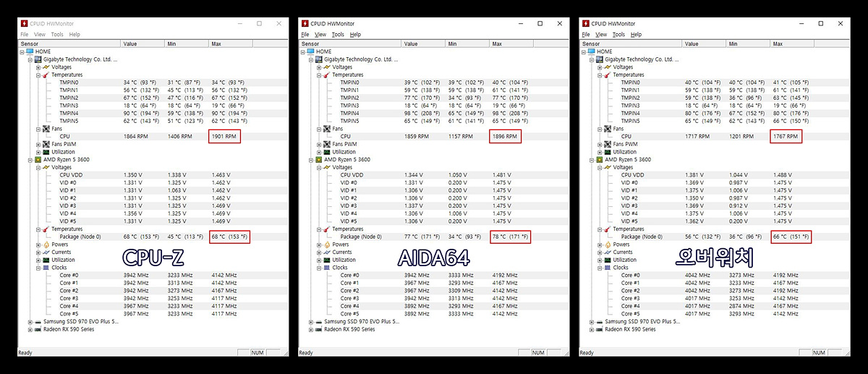Collapse AMD Ryzen 5 3600 node in AIDA64 window
This screenshot has width=868, height=374.
311,159
